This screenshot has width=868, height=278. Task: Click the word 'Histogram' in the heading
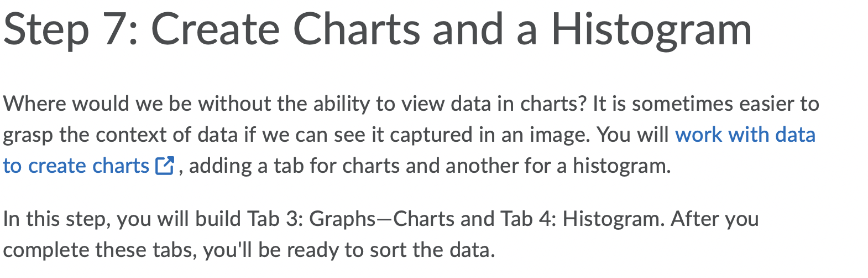click(x=651, y=30)
